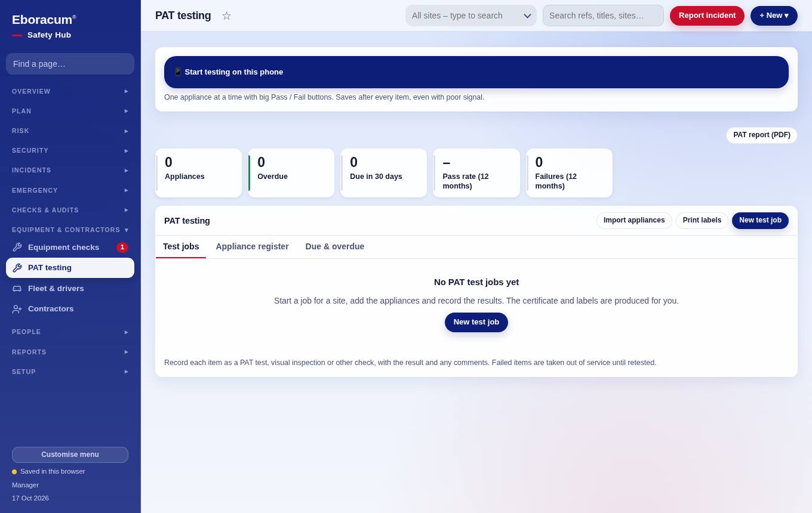Switch to the Appliance register tab
This screenshot has height=513, width=812.
coord(252,246)
